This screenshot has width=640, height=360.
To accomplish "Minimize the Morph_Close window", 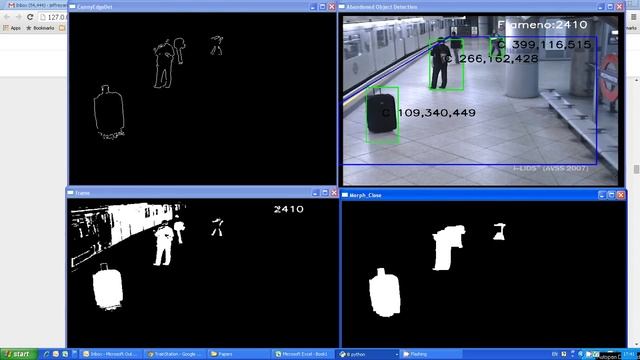I will pos(602,195).
